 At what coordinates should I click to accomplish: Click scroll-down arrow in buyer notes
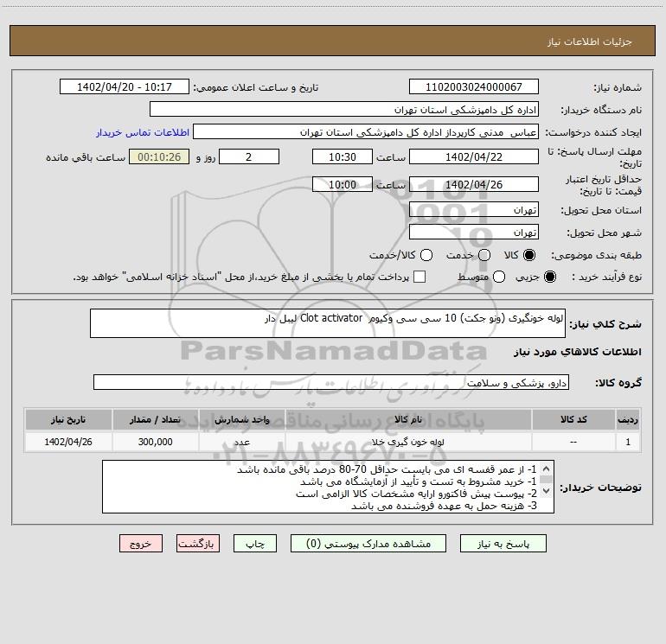pos(547,491)
